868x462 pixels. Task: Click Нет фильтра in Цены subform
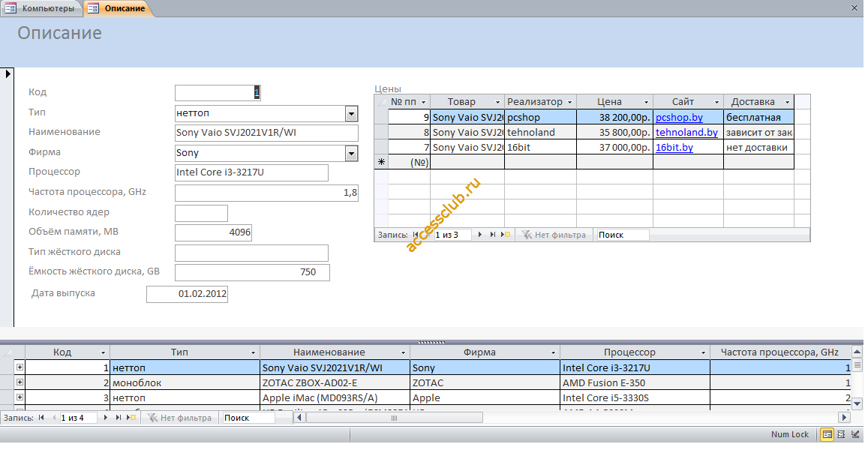[x=554, y=235]
